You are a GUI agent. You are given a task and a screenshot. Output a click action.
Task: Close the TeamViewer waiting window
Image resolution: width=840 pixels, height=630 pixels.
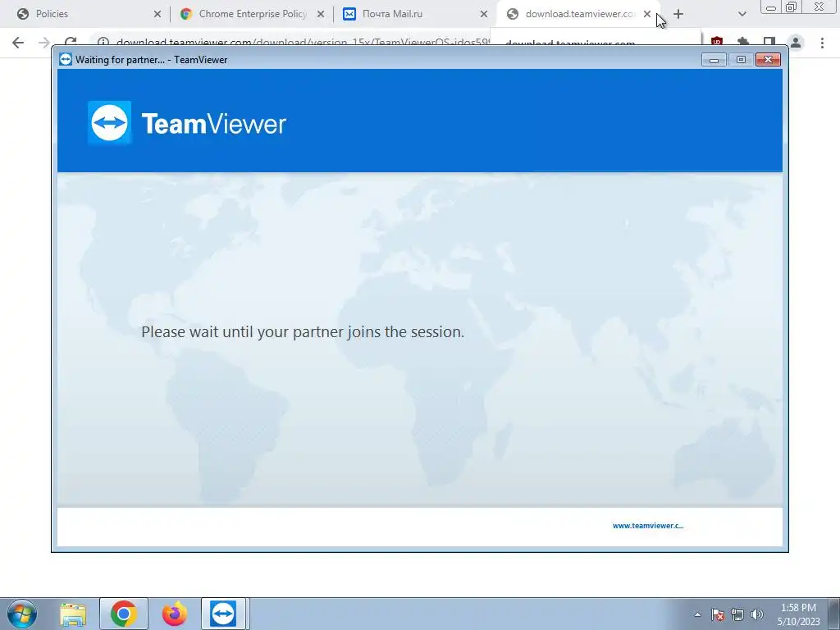[x=768, y=59]
